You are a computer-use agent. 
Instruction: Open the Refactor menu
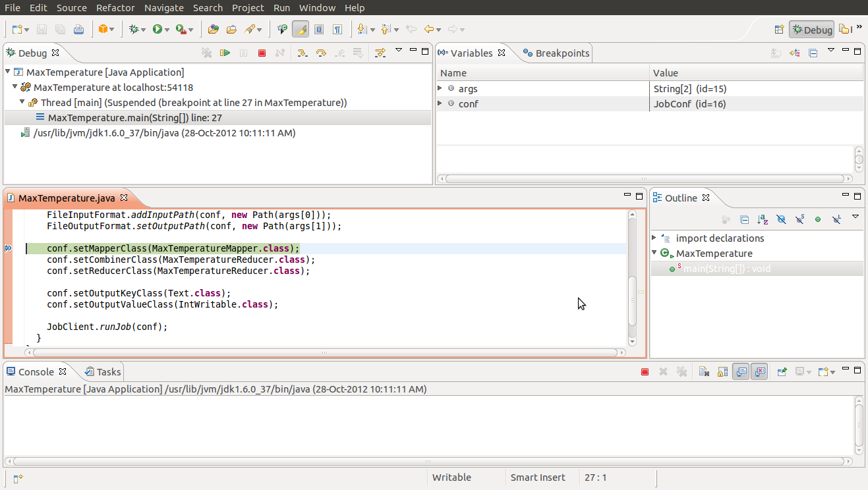115,8
